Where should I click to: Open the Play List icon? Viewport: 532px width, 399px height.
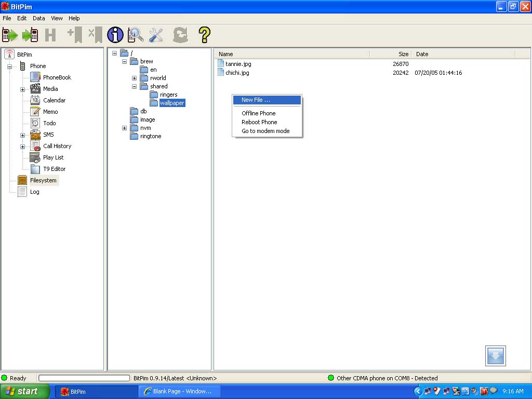[35, 157]
